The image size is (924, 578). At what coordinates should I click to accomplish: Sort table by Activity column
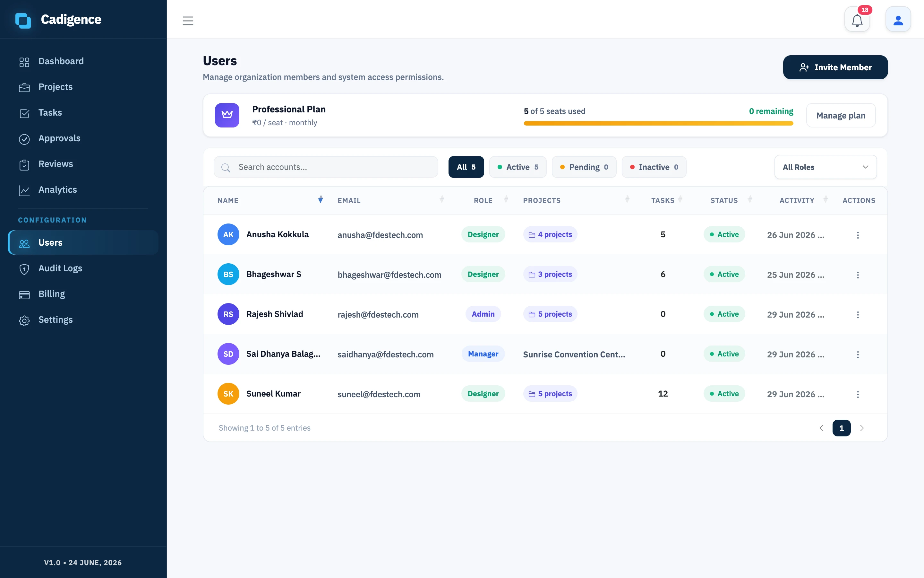tap(826, 199)
